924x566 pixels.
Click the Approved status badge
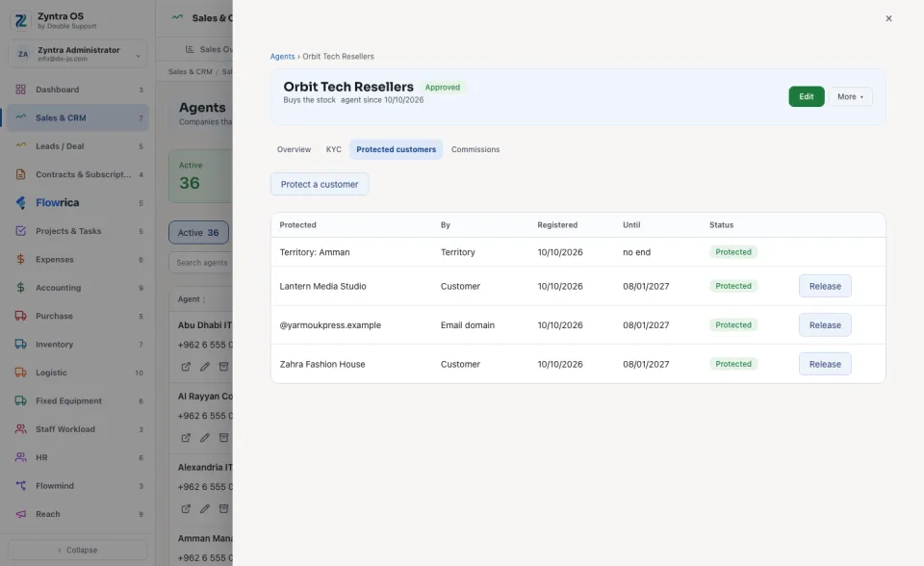pos(443,88)
